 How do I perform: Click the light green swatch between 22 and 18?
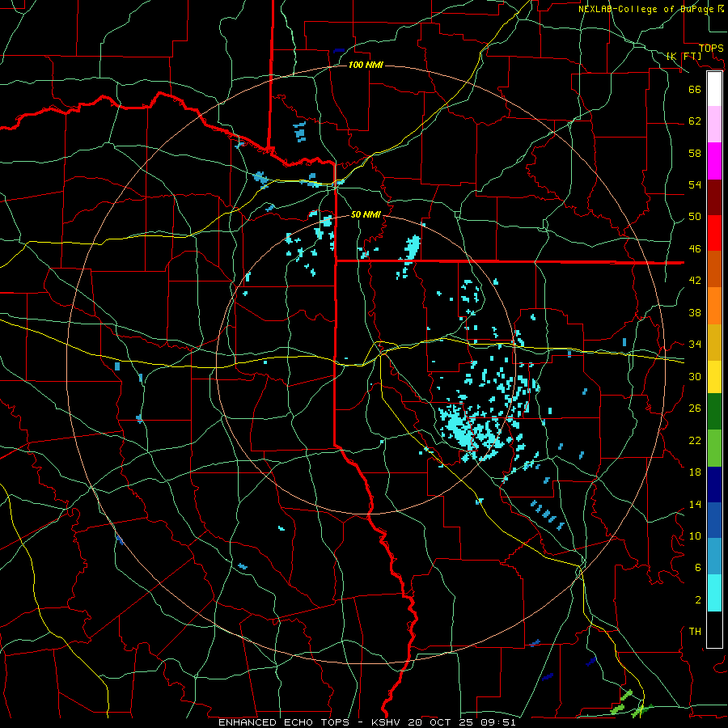pyautogui.click(x=714, y=448)
